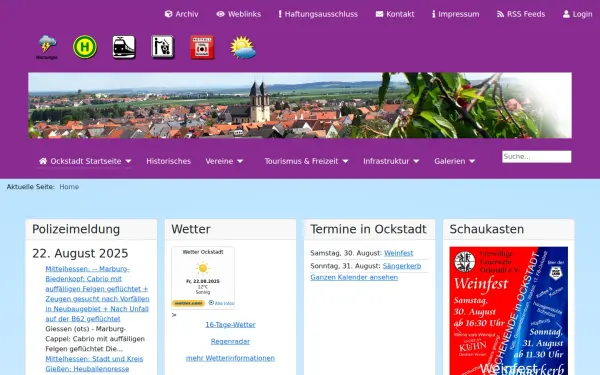Open the train timetable icon
The image size is (600, 375).
click(x=124, y=47)
